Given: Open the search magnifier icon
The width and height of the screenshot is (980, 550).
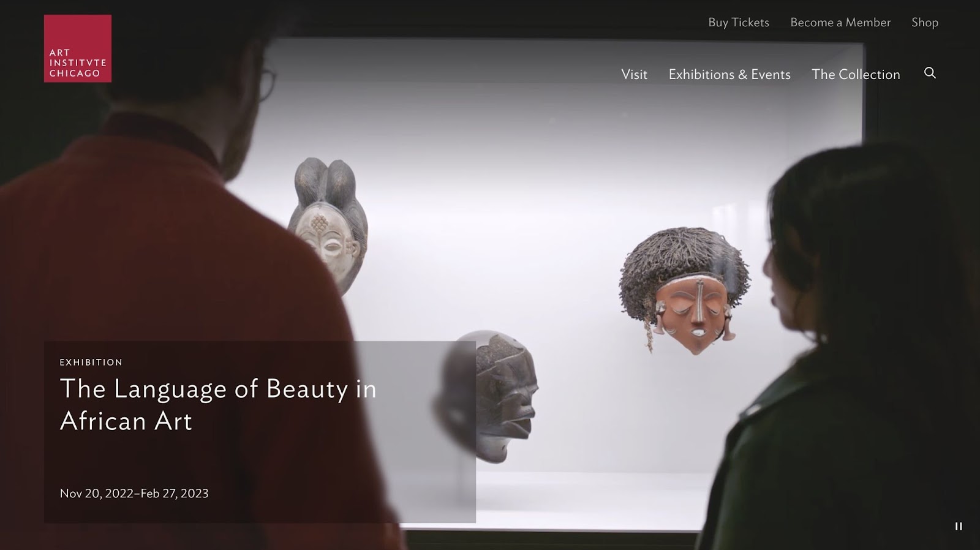Looking at the screenshot, I should tap(930, 73).
